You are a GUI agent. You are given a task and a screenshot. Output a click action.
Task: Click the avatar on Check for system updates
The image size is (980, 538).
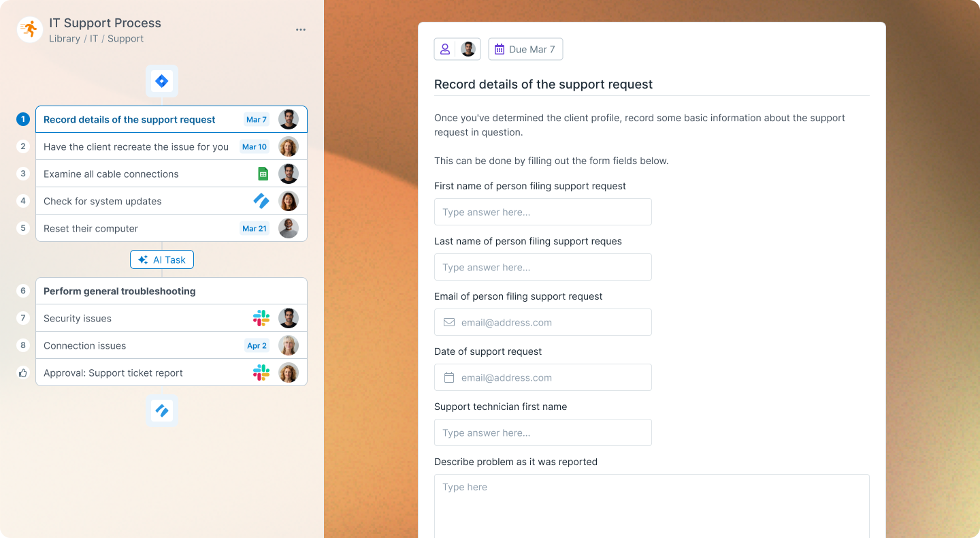click(289, 201)
